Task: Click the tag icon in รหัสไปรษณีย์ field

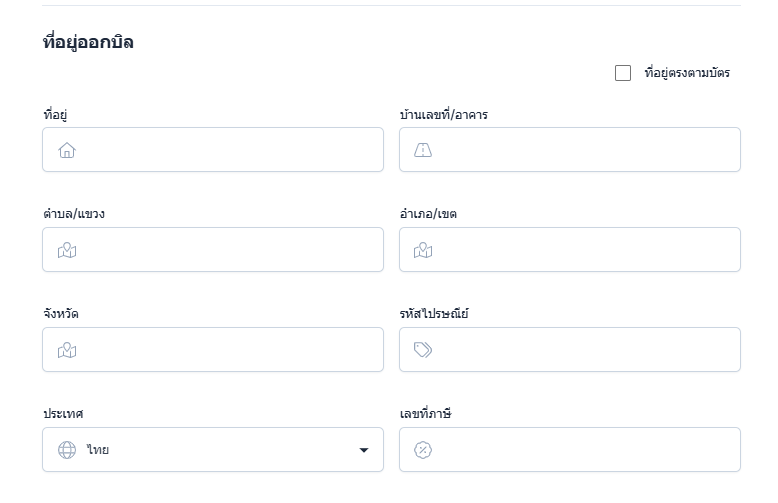Action: [x=423, y=350]
